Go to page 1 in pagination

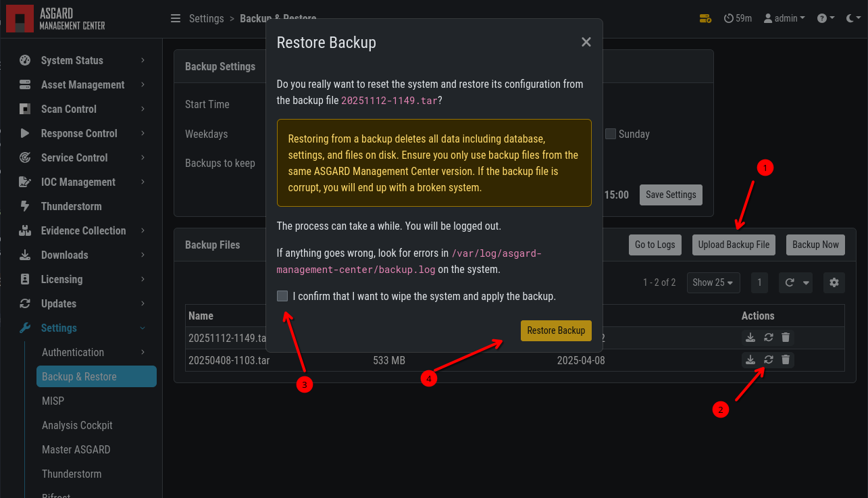tap(759, 282)
